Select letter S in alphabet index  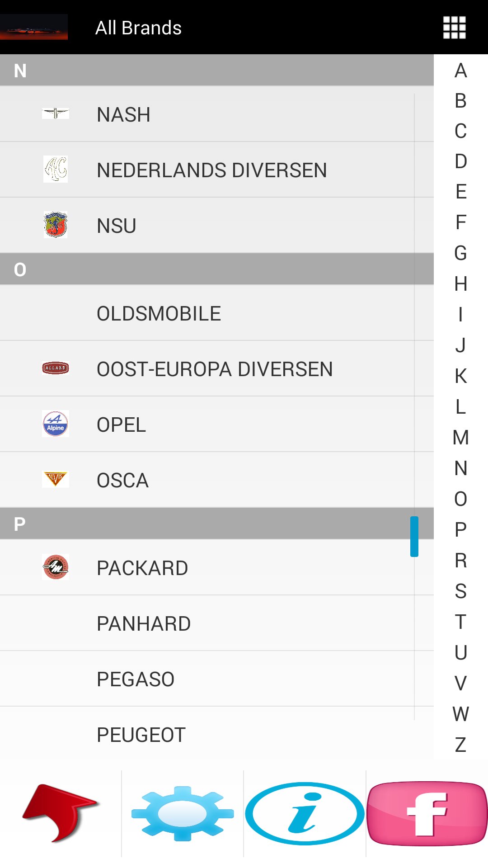460,591
